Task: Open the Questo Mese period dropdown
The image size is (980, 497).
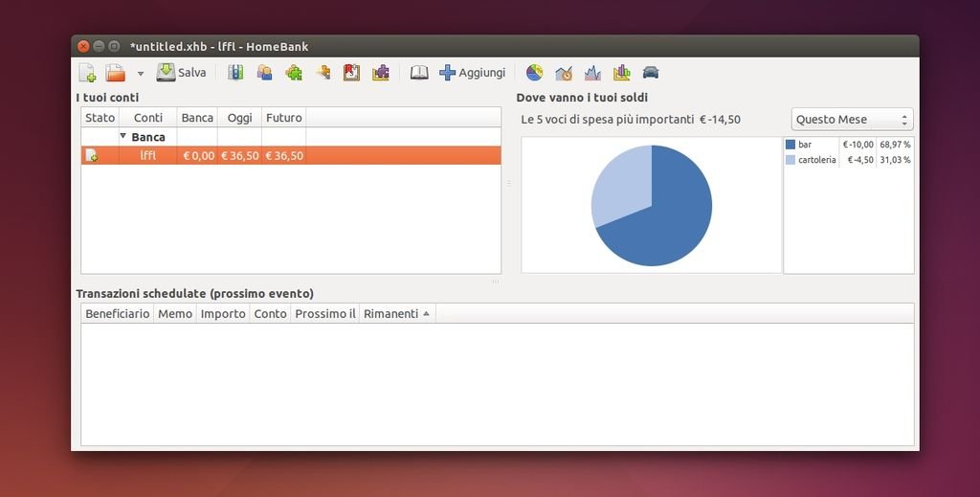Action: pos(853,120)
